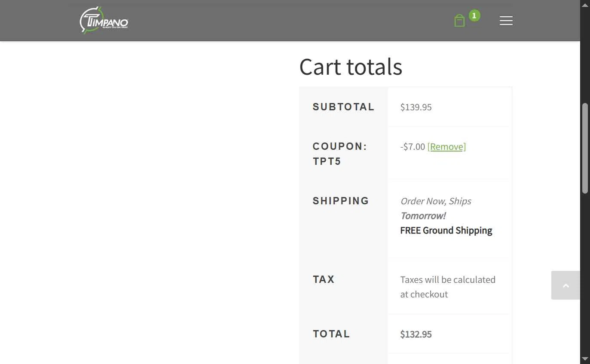This screenshot has width=590, height=364.
Task: Select the coupon discount -$7.00
Action: coord(413,147)
